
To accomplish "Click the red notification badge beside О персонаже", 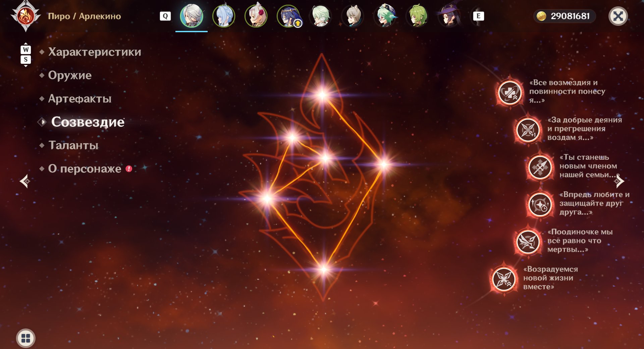I will (x=129, y=169).
